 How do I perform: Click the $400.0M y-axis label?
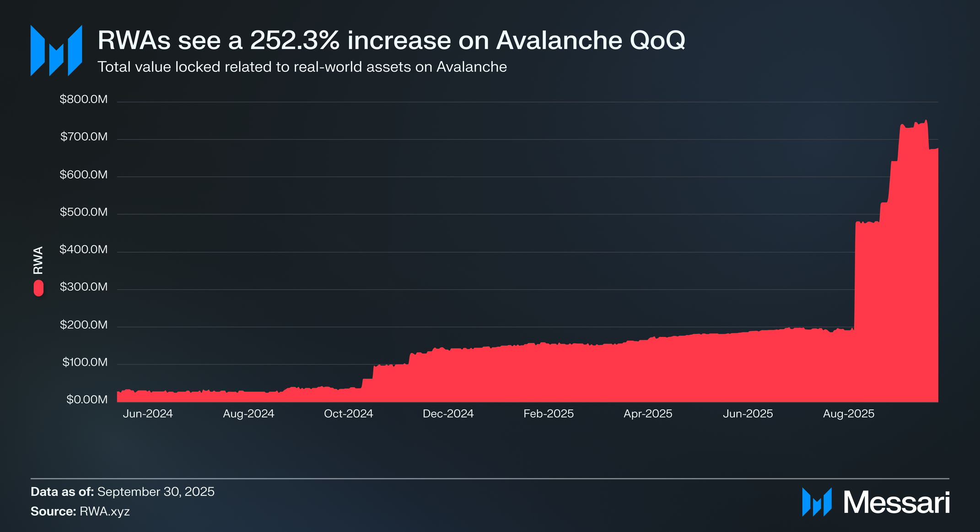pyautogui.click(x=84, y=250)
